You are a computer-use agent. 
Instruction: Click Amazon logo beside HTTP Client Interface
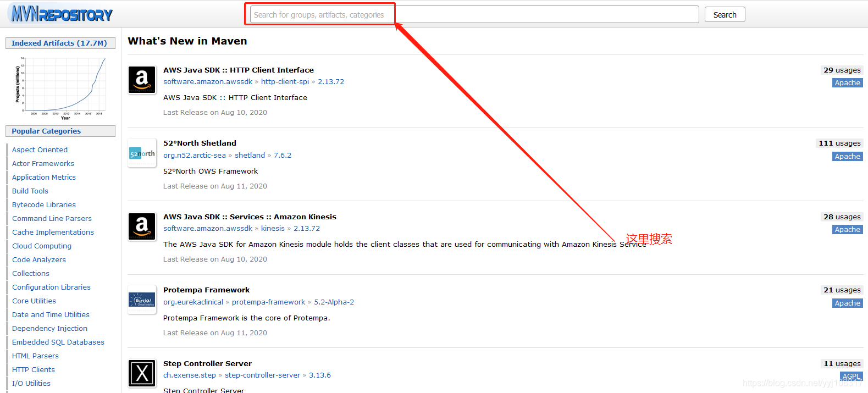142,80
